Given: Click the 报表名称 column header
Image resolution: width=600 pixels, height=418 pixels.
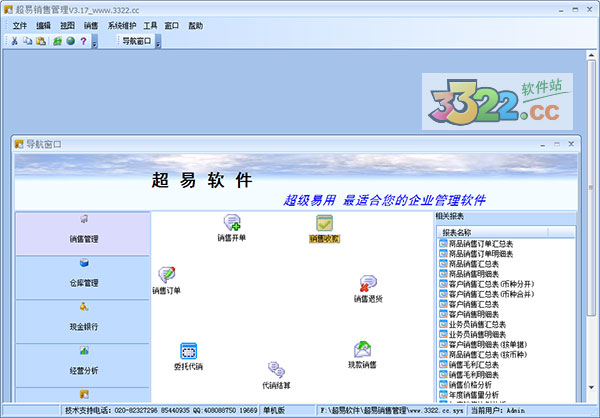Looking at the screenshot, I should 493,232.
